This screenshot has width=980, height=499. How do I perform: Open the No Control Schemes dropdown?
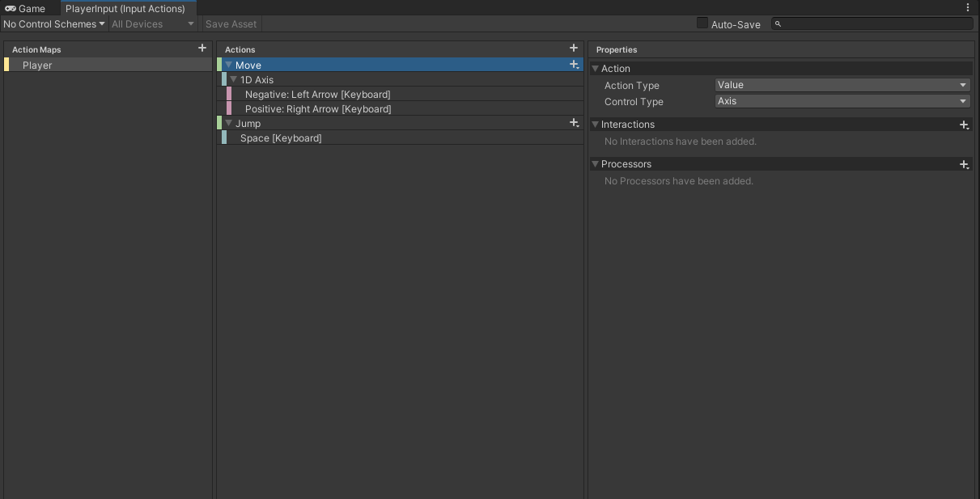click(x=54, y=24)
